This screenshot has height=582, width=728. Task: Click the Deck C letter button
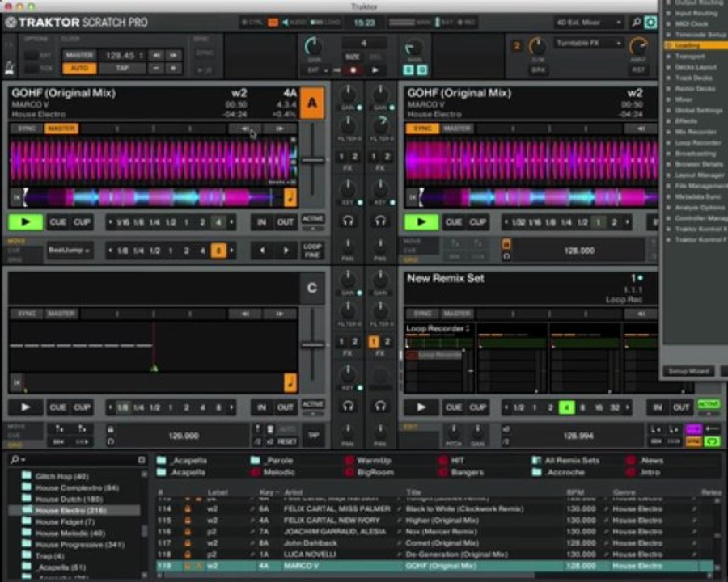click(x=312, y=289)
